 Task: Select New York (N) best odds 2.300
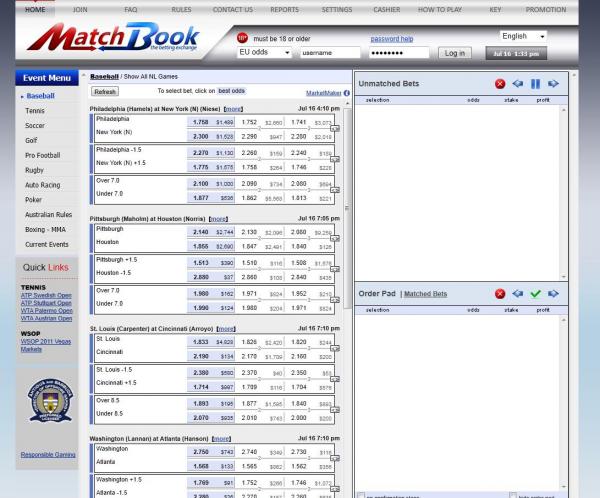pyautogui.click(x=211, y=136)
